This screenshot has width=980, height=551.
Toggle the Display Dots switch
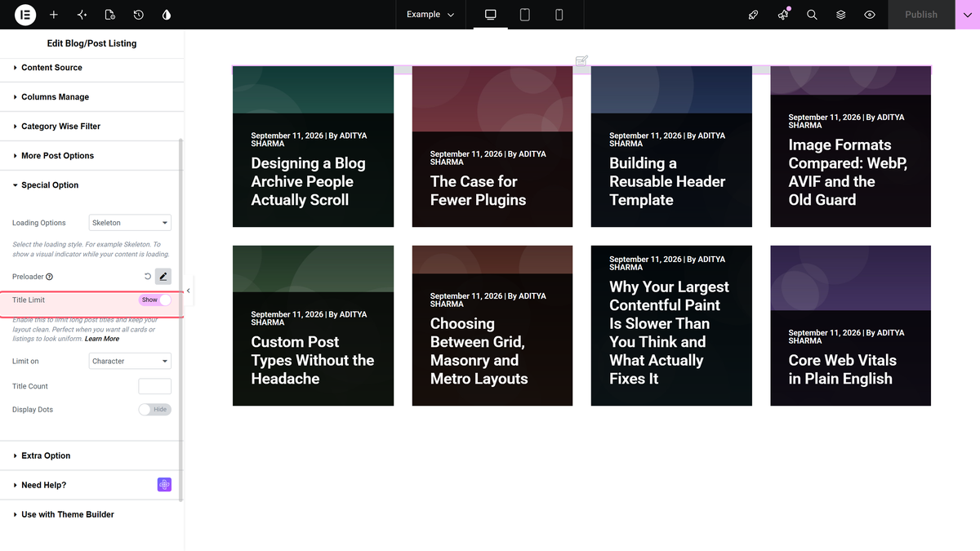click(155, 410)
